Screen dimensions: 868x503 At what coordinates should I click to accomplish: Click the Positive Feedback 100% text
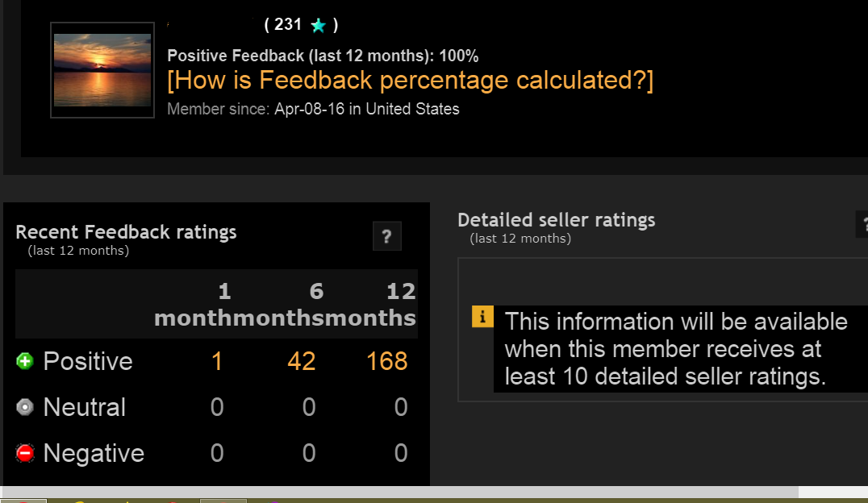(x=323, y=56)
